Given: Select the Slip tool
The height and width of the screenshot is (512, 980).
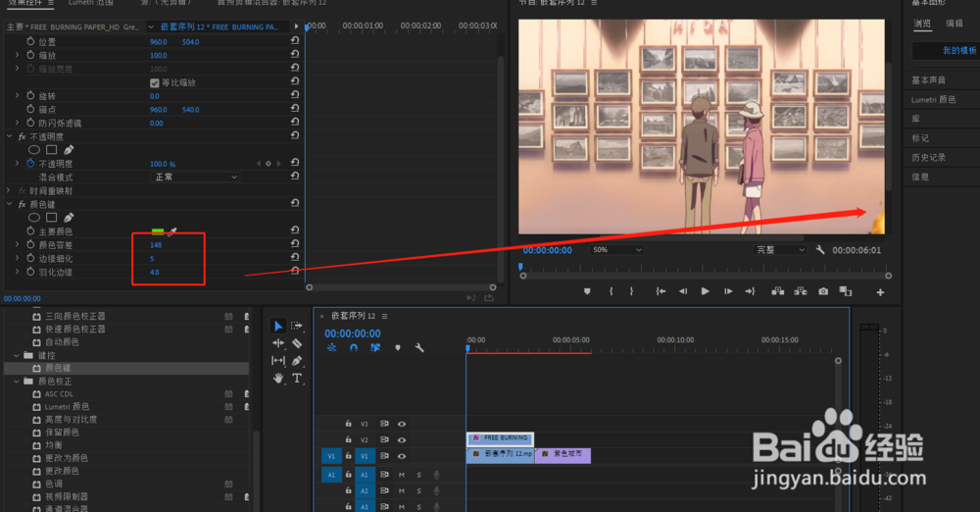Looking at the screenshot, I should pyautogui.click(x=278, y=361).
